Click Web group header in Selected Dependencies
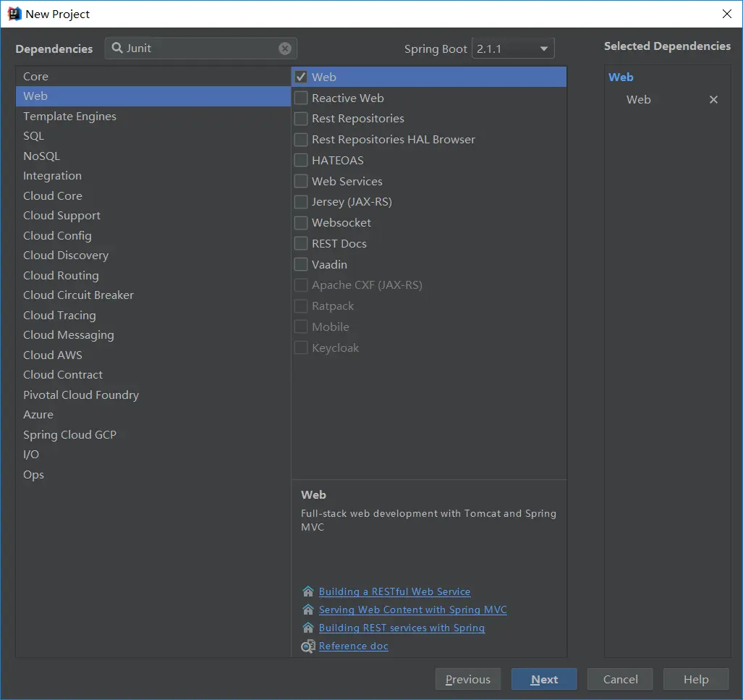Viewport: 743px width, 700px height. [621, 77]
